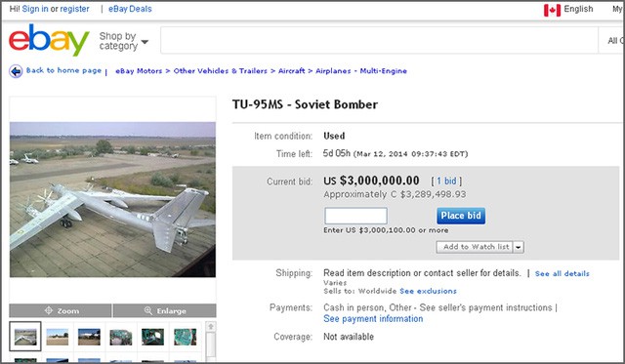Click the bid amount input field
Viewport: 625px width, 364px height.
pyautogui.click(x=355, y=216)
